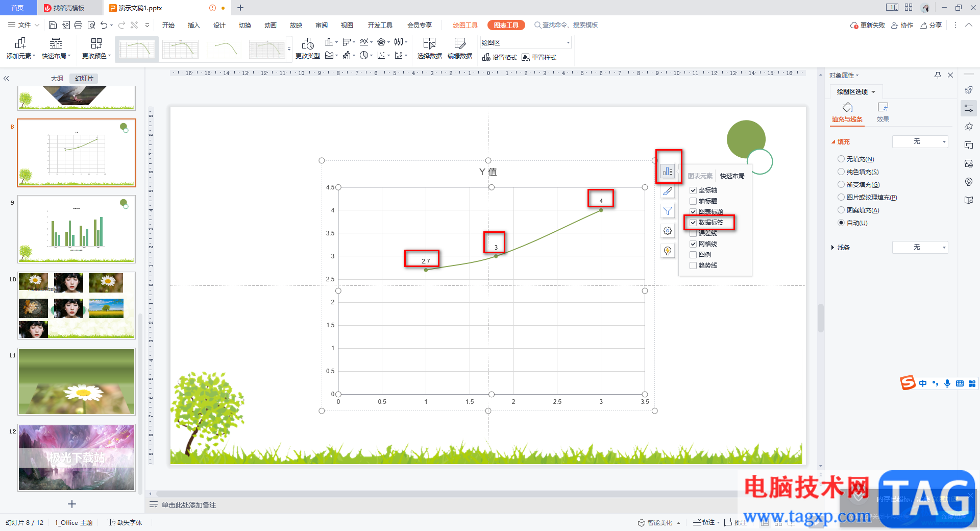980x531 pixels.
Task: Expand the chart styles gallery arrow
Action: point(289,50)
